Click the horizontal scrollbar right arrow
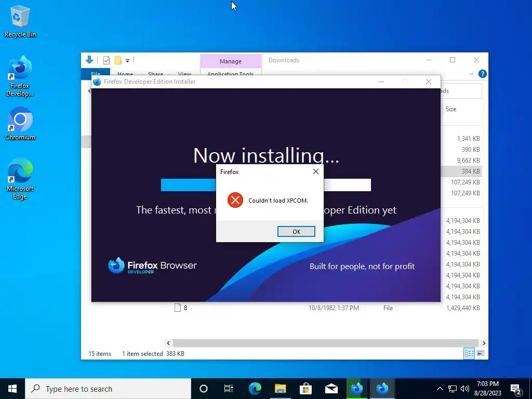This screenshot has height=399, width=532. tap(484, 343)
